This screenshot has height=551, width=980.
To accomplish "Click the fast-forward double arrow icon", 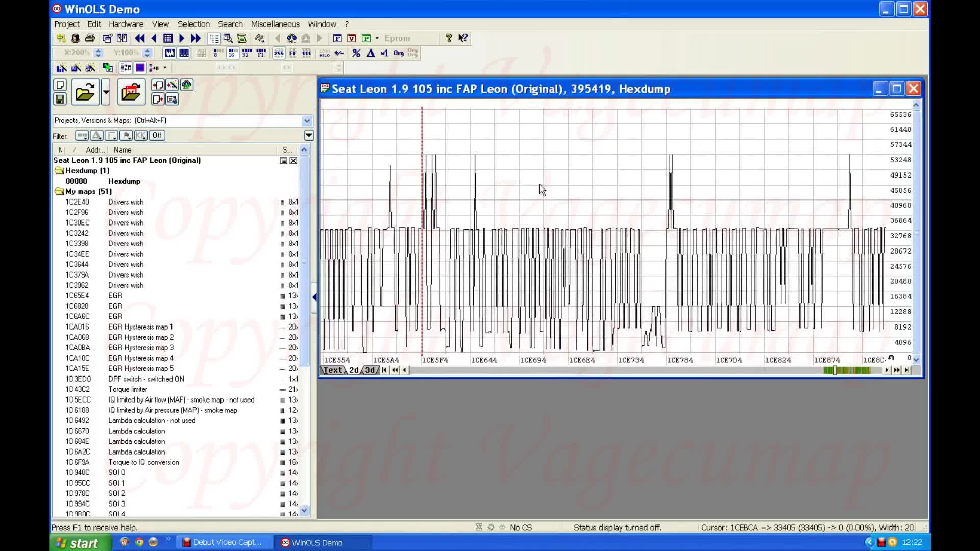I will [195, 38].
